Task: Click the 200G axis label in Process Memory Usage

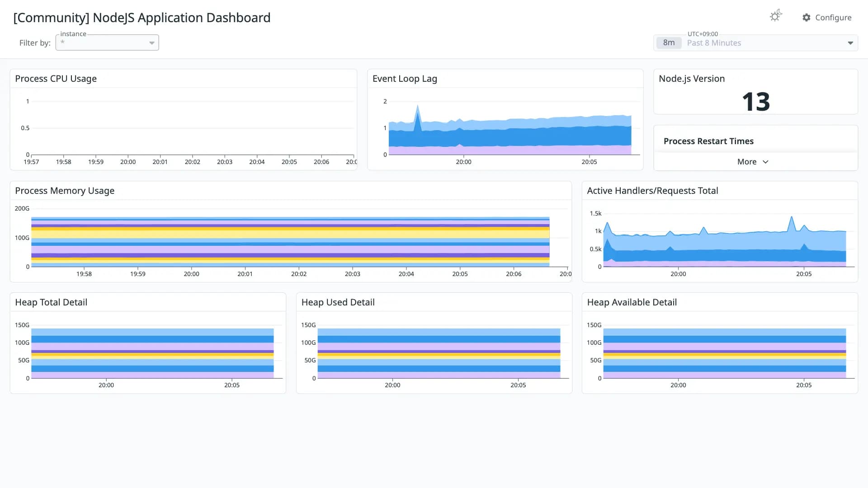Action: (22, 208)
